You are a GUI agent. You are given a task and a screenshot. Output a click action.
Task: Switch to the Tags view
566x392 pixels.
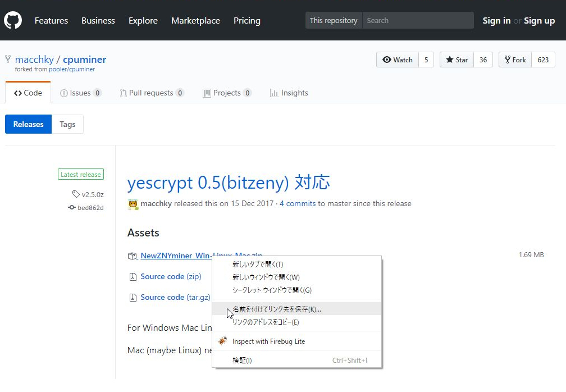(67, 124)
